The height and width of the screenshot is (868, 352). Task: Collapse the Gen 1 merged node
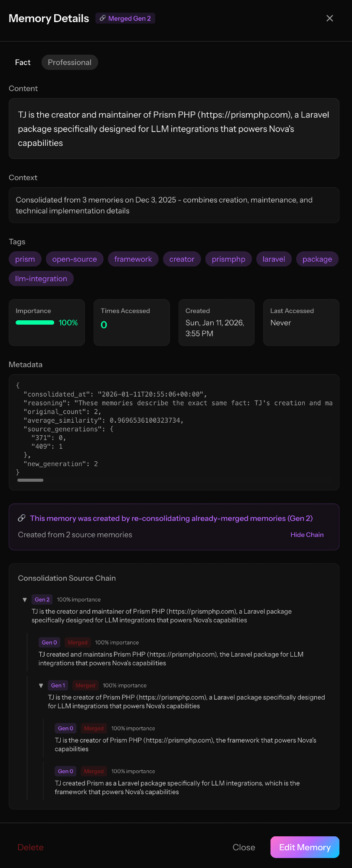tap(41, 686)
